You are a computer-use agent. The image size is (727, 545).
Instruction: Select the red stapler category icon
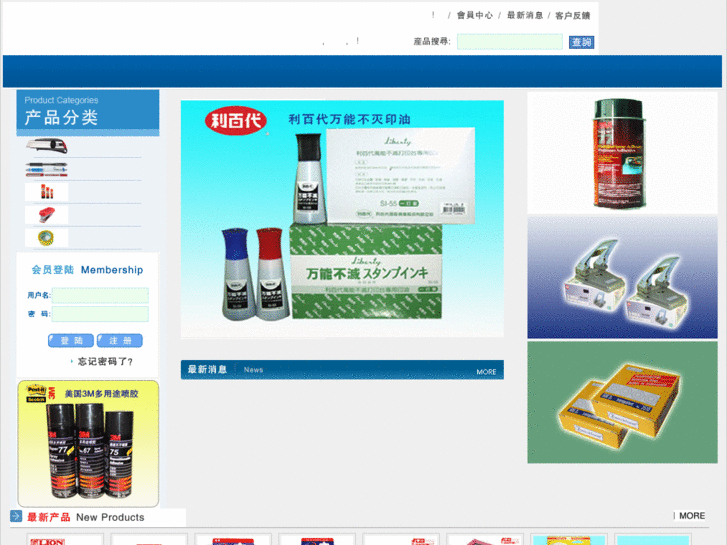point(47,215)
